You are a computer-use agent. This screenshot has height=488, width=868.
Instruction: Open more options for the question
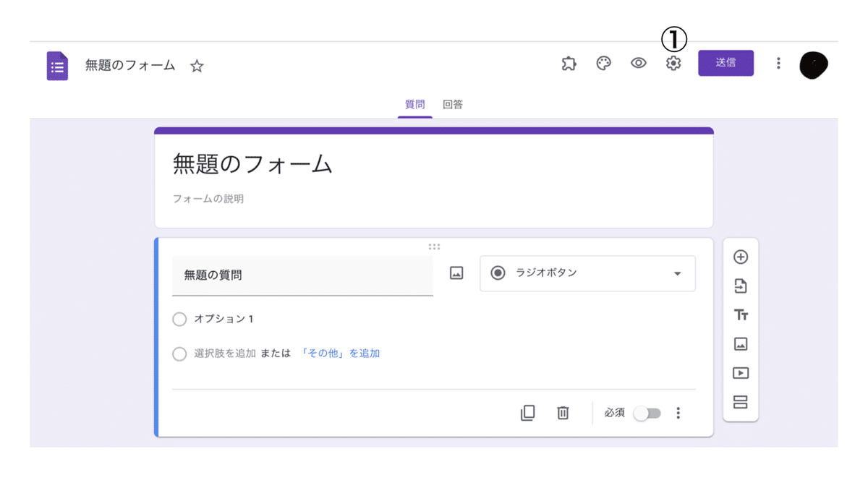coord(678,412)
